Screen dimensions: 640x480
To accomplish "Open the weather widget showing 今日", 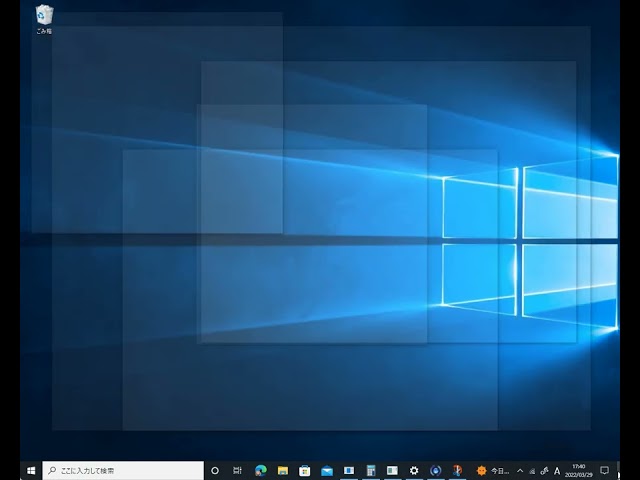I will coord(493,471).
